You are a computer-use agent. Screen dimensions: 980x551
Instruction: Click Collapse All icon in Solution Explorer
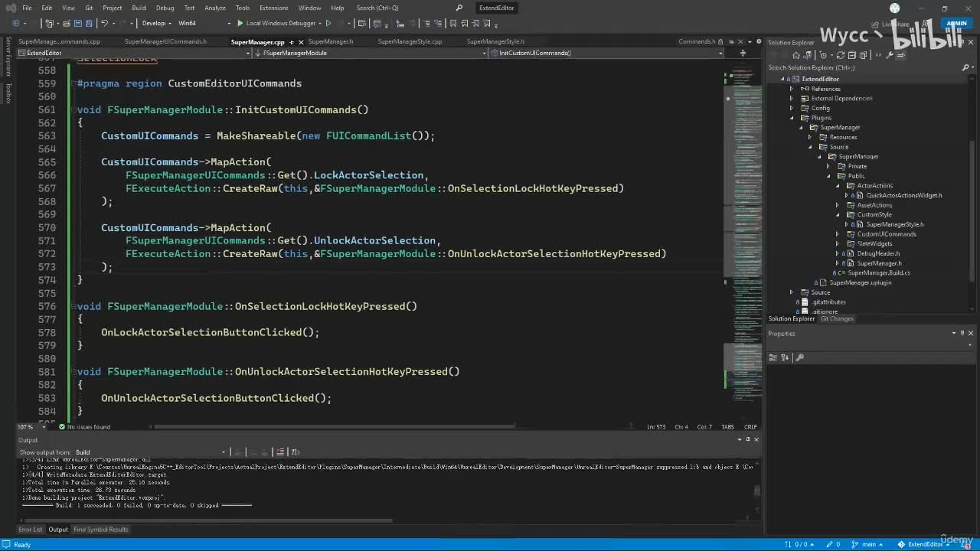[x=853, y=55]
